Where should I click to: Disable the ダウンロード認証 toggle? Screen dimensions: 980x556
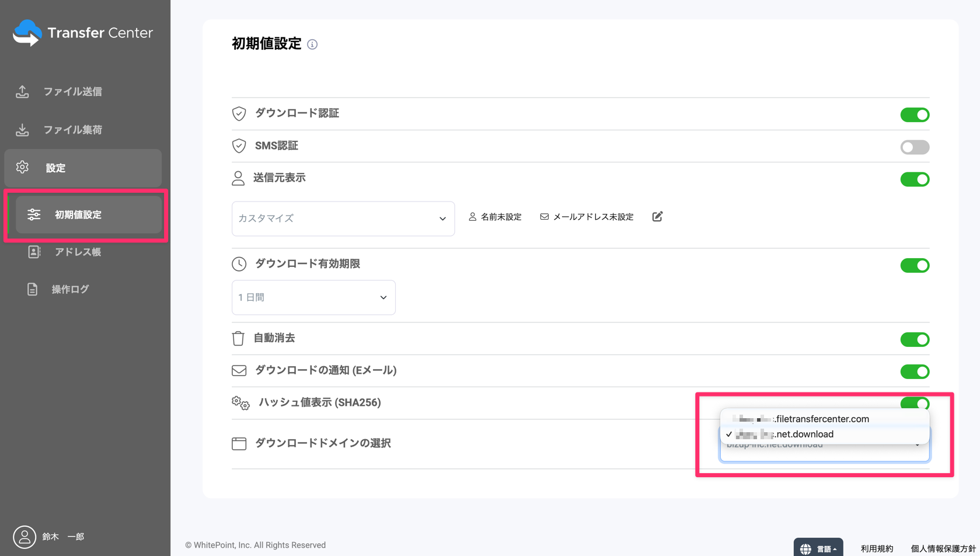pos(914,115)
